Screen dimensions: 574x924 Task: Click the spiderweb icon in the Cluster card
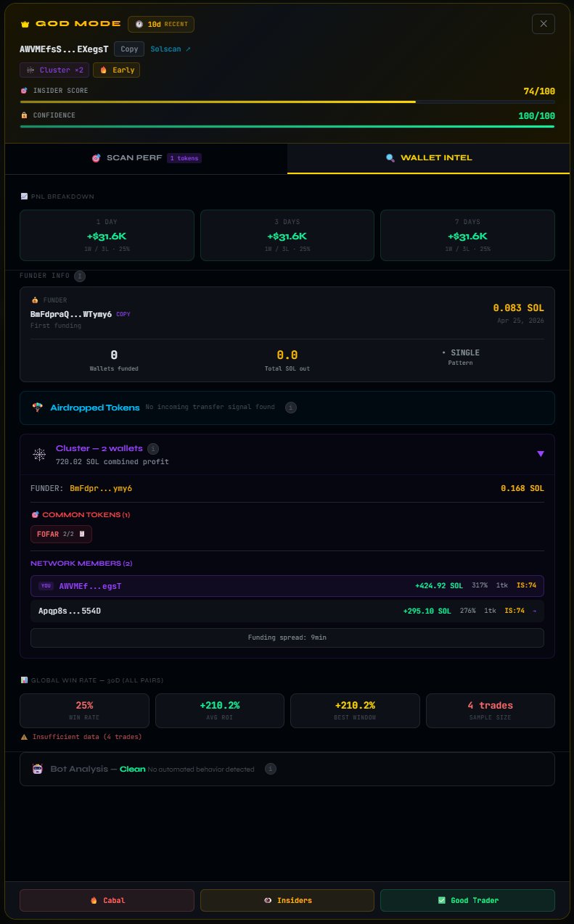coord(39,454)
